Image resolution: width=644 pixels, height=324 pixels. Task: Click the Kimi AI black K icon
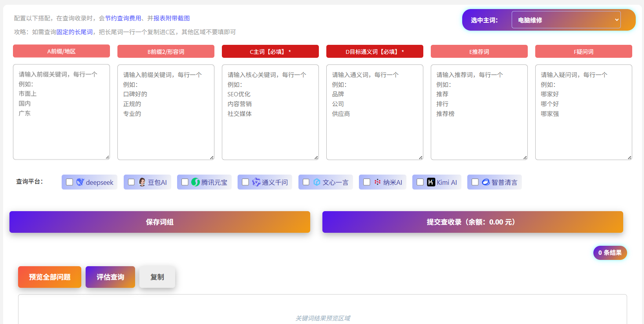431,182
